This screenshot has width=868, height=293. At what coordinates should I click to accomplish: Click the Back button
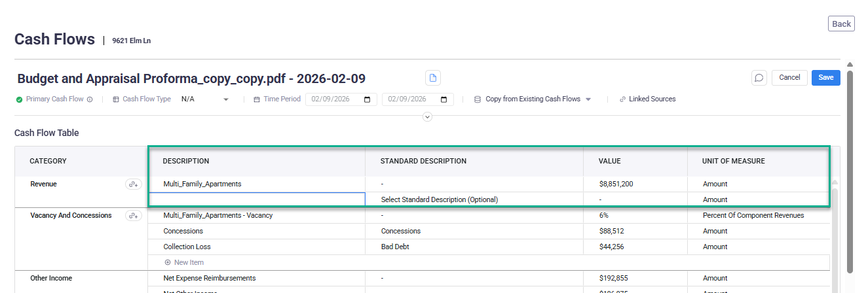841,24
